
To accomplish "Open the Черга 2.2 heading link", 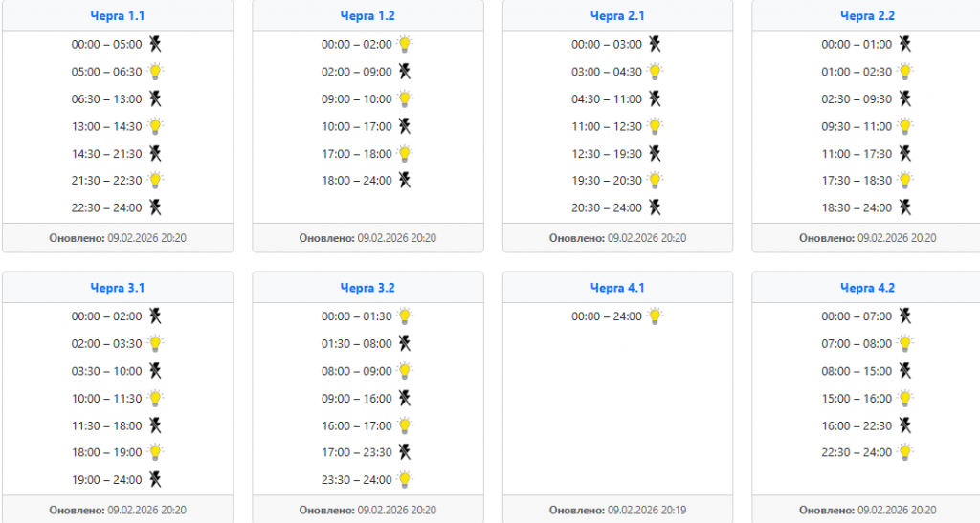I will pos(867,16).
